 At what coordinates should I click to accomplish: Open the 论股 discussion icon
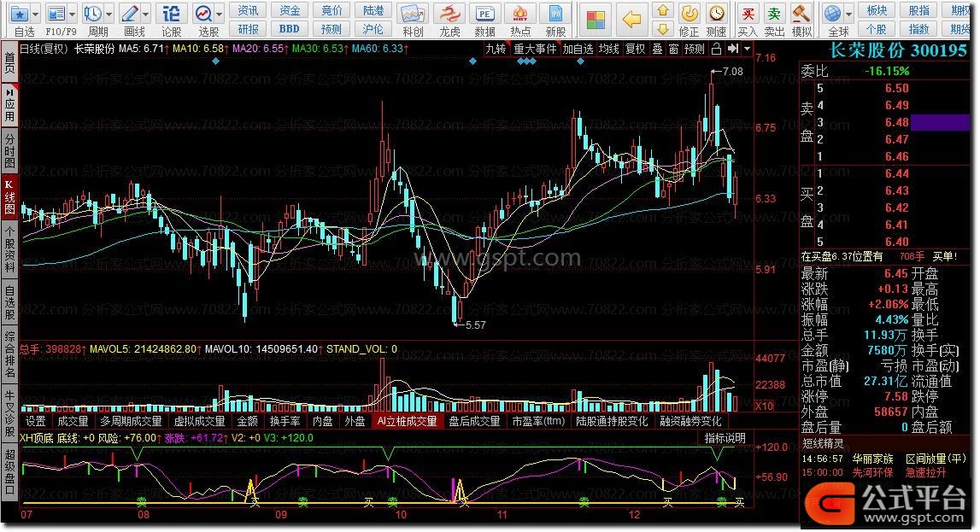(171, 14)
